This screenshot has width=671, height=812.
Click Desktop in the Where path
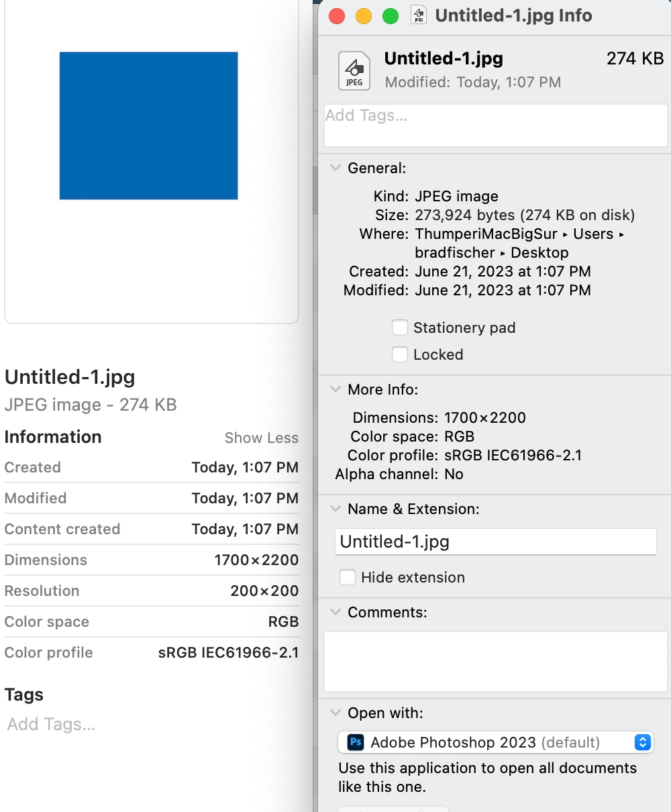(539, 252)
